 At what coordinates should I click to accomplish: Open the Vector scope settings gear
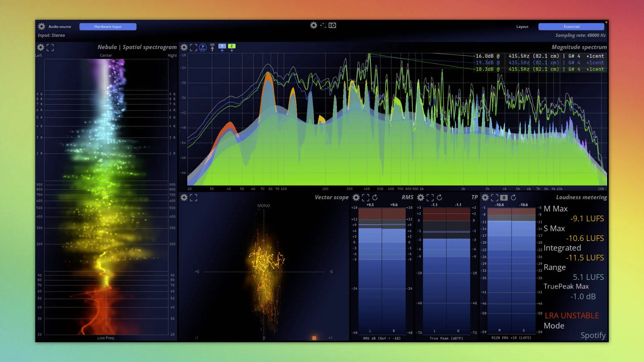(184, 197)
